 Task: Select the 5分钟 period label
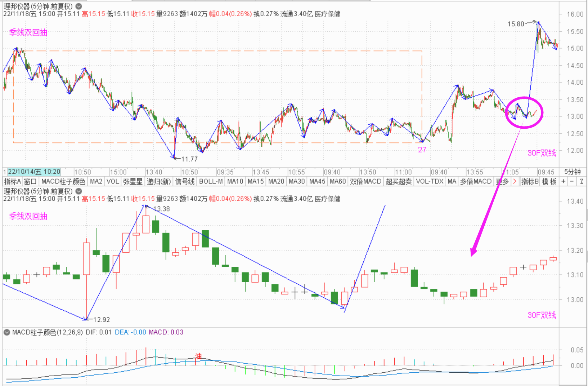[x=572, y=172]
